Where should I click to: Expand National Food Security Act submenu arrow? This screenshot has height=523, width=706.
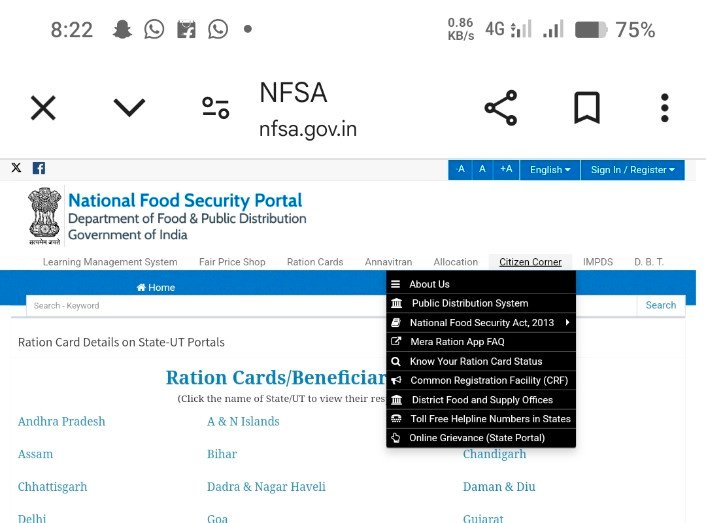pyautogui.click(x=567, y=322)
